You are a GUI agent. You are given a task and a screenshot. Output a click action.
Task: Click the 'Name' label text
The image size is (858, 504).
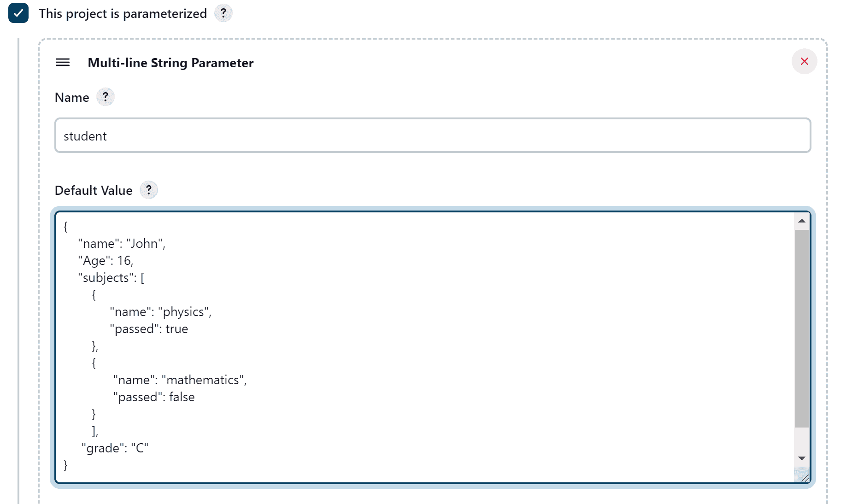(72, 97)
